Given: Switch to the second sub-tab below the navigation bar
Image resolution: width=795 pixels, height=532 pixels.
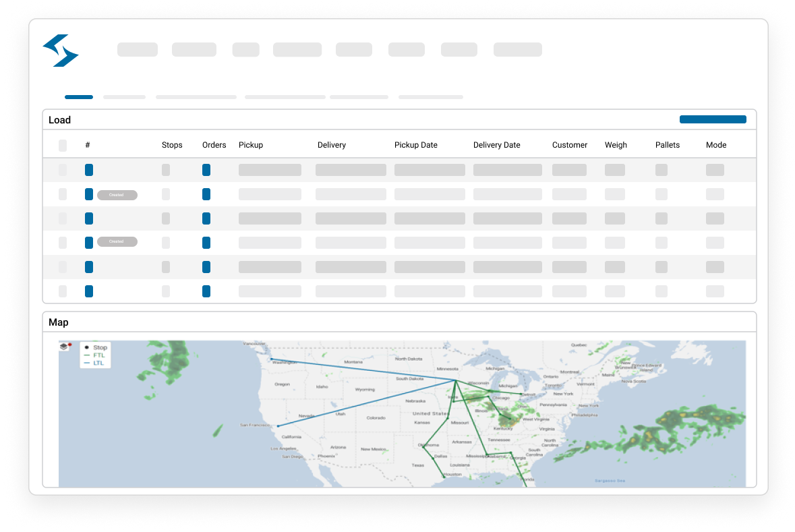Looking at the screenshot, I should pyautogui.click(x=124, y=96).
